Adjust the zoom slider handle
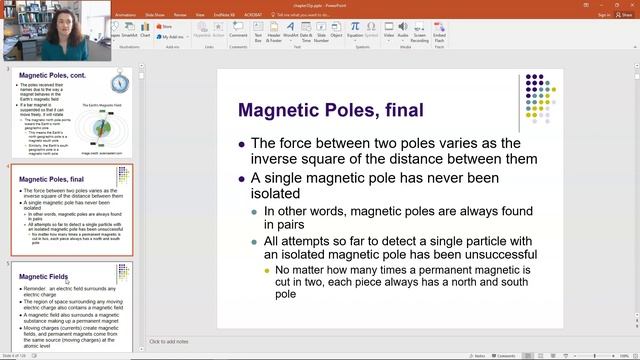The image size is (640, 360). [595, 356]
